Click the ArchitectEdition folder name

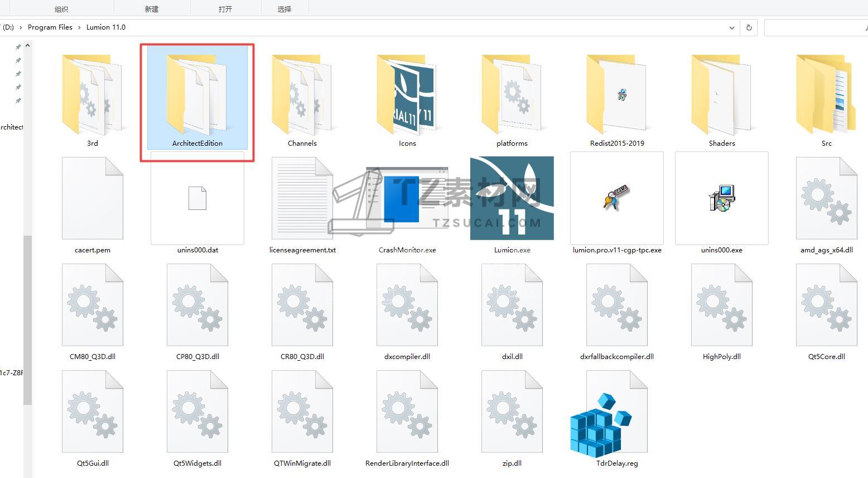(197, 144)
